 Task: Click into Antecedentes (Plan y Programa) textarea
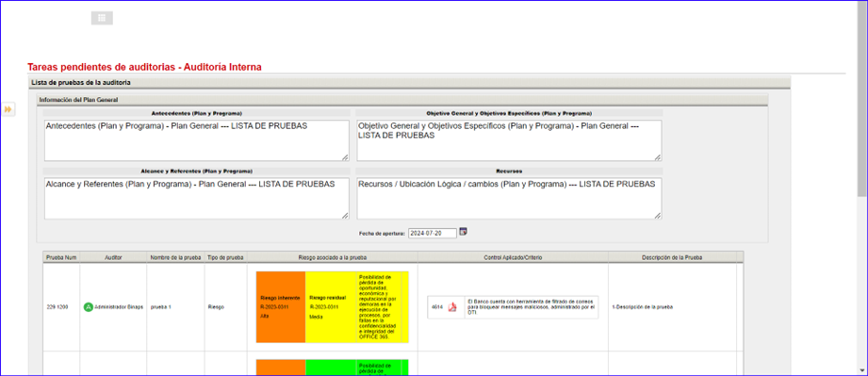[197, 140]
